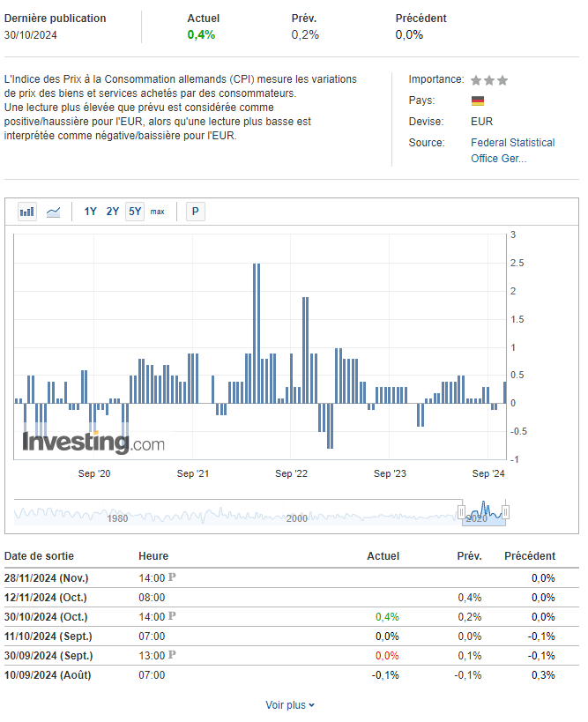588x722 pixels.
Task: Click the third importance star
Action: pyautogui.click(x=502, y=80)
